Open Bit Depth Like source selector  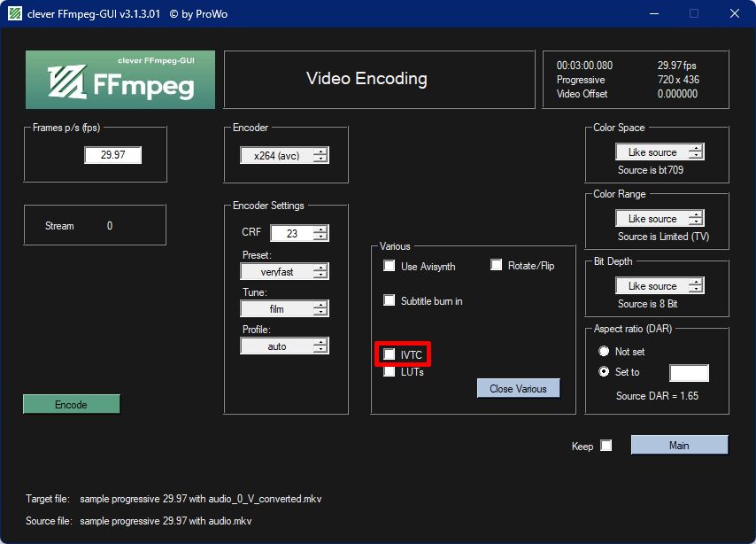[x=660, y=285]
